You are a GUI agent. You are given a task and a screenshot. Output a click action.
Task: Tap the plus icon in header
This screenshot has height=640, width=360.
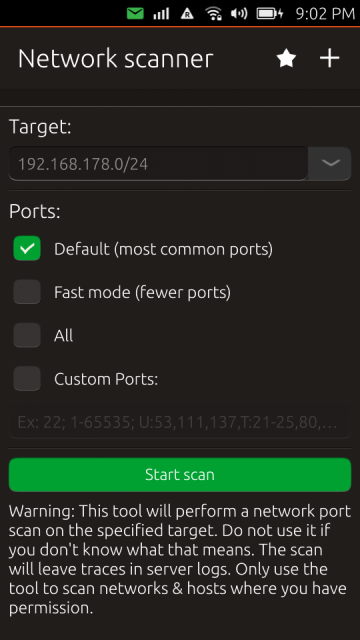pyautogui.click(x=329, y=59)
